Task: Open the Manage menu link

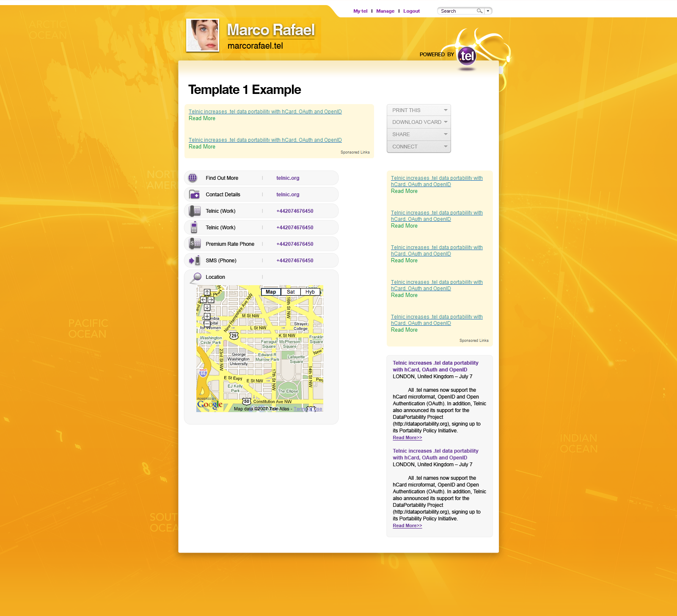Action: click(x=385, y=11)
